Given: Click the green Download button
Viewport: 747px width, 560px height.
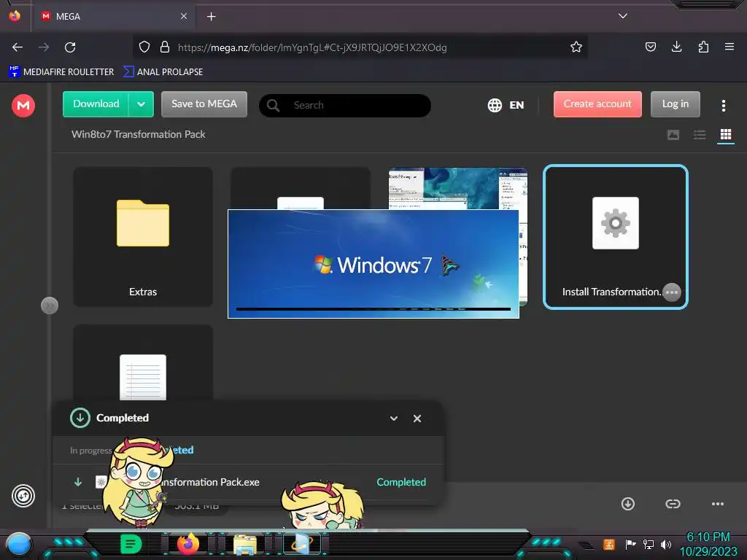Looking at the screenshot, I should coord(96,104).
